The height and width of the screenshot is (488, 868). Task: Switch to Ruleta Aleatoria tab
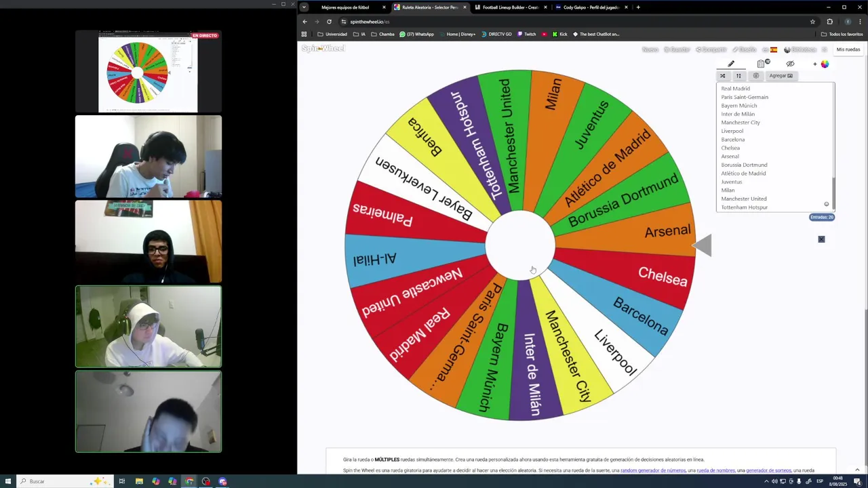tap(430, 7)
